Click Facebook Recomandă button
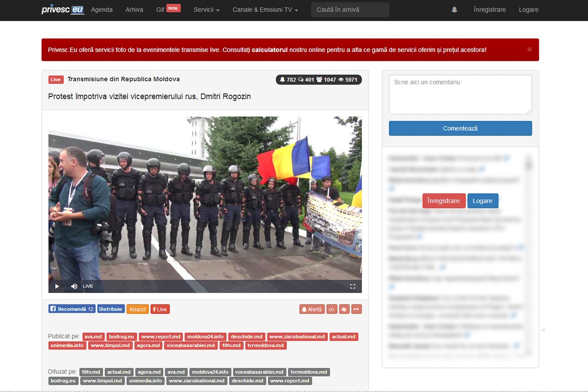Screen dimensions: 588x392 72,309
